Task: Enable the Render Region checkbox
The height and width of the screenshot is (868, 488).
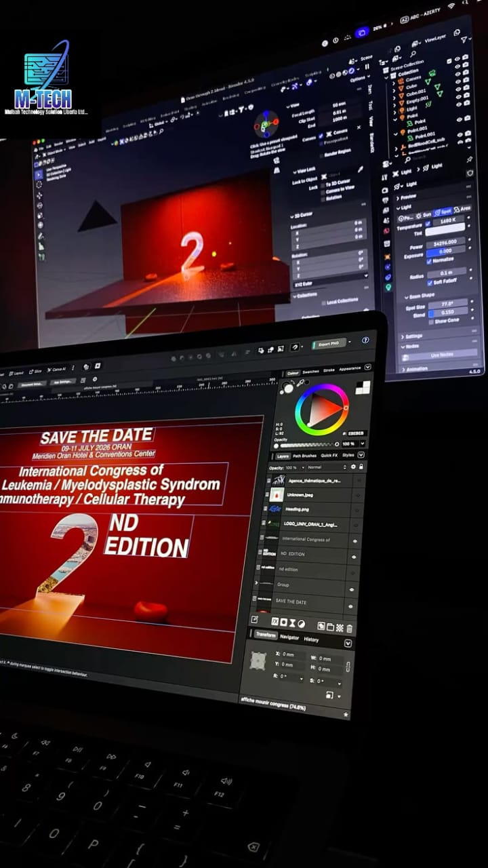Action: tap(323, 155)
